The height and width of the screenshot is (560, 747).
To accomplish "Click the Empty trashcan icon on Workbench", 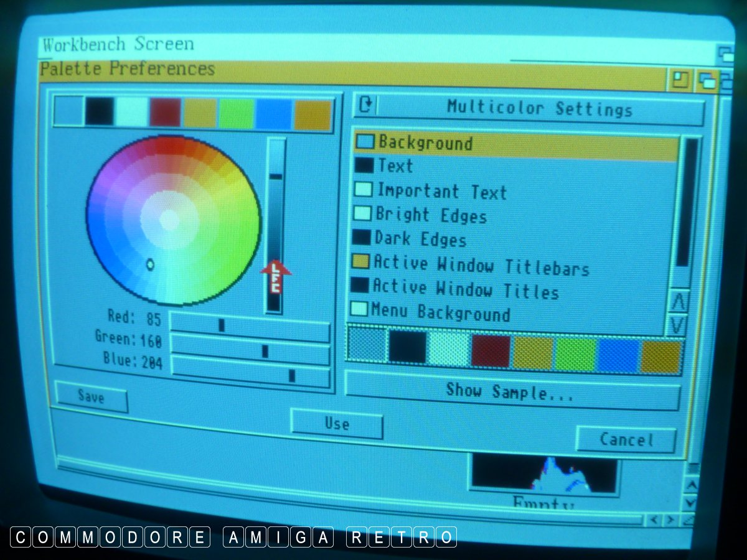I will pyautogui.click(x=543, y=478).
